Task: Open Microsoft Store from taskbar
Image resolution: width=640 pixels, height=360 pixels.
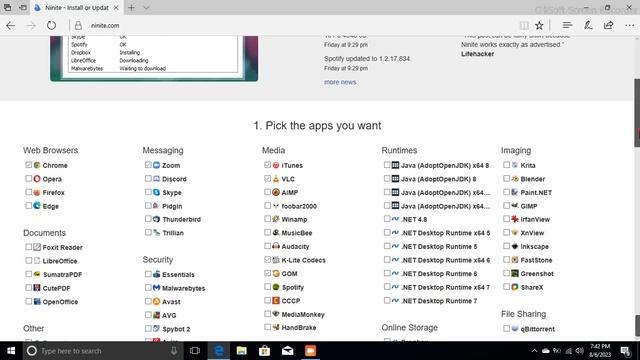Action: [x=264, y=351]
